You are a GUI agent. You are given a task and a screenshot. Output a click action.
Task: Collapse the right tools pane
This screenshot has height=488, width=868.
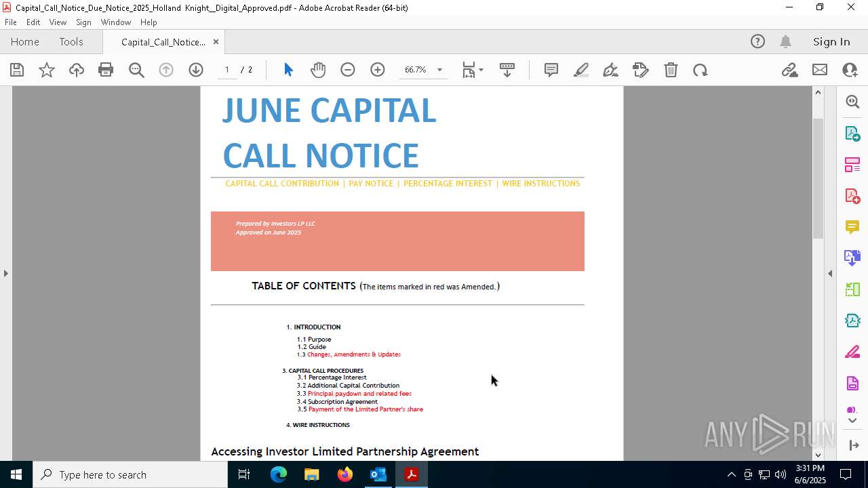pyautogui.click(x=830, y=273)
